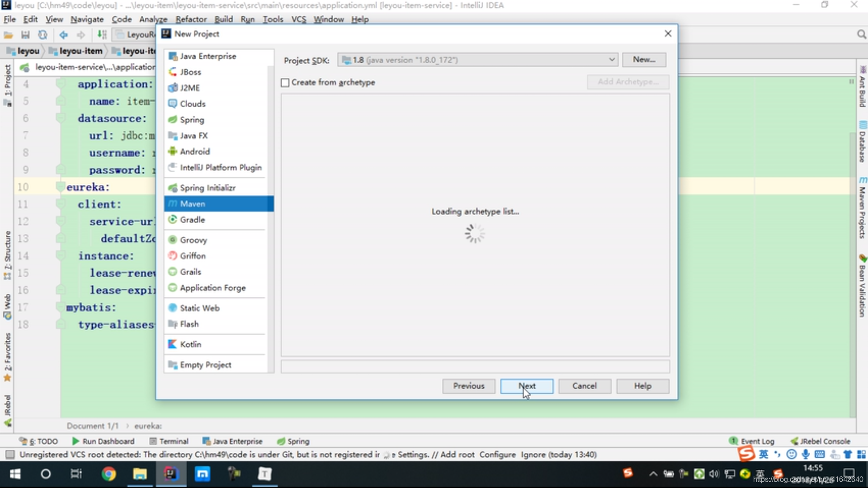Viewport: 868px width, 488px height.
Task: Enable Create from archetype checkbox
Action: [285, 83]
